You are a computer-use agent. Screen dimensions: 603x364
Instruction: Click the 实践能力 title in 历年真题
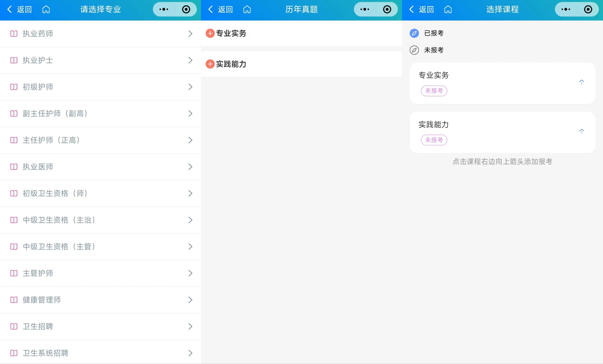(x=231, y=64)
